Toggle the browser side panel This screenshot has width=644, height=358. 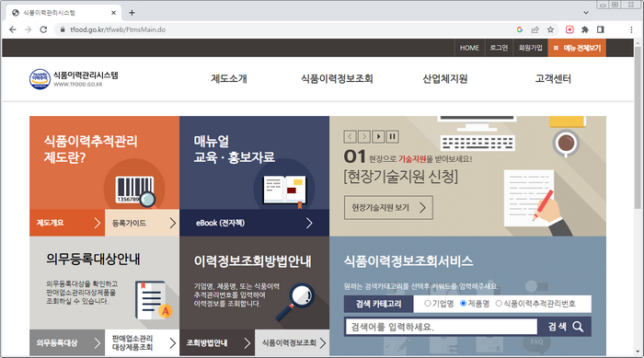(x=601, y=29)
